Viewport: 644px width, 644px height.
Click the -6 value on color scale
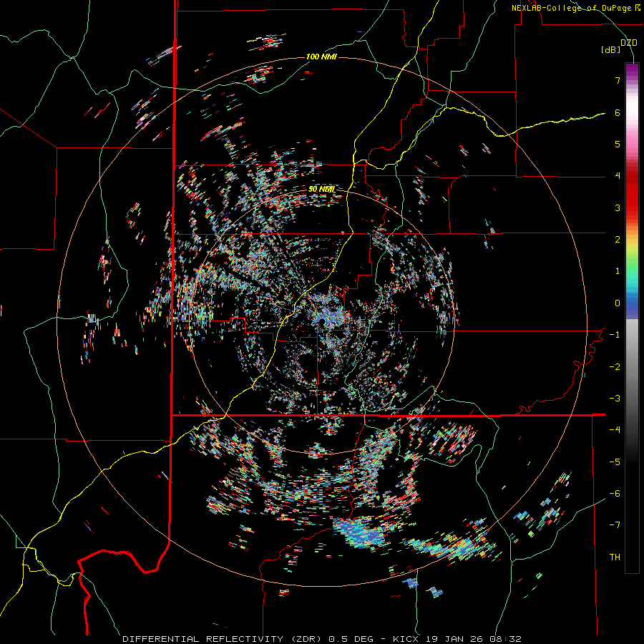tap(615, 494)
